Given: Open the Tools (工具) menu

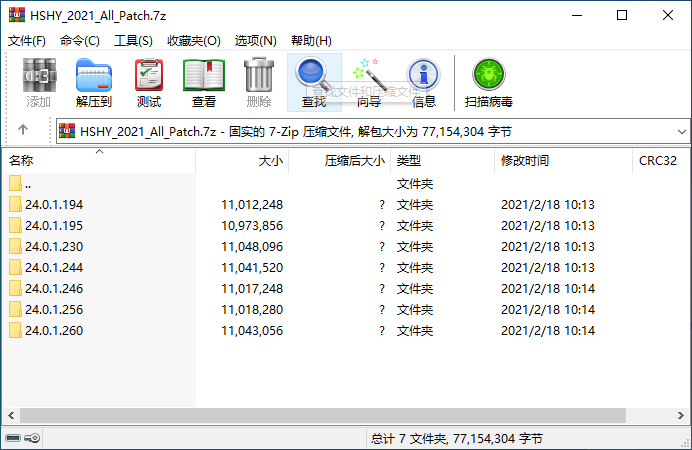Looking at the screenshot, I should pos(133,41).
